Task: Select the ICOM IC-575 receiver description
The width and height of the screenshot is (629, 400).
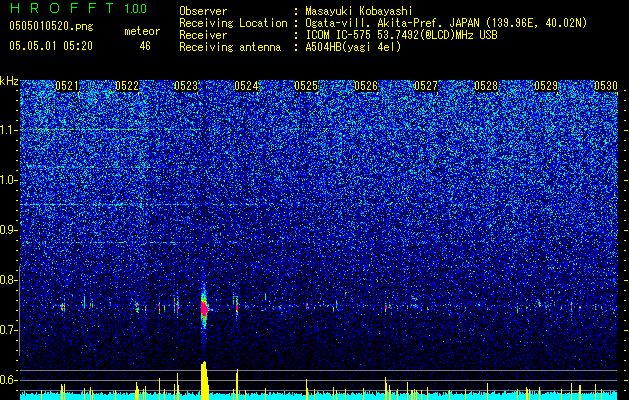Action: pos(401,35)
